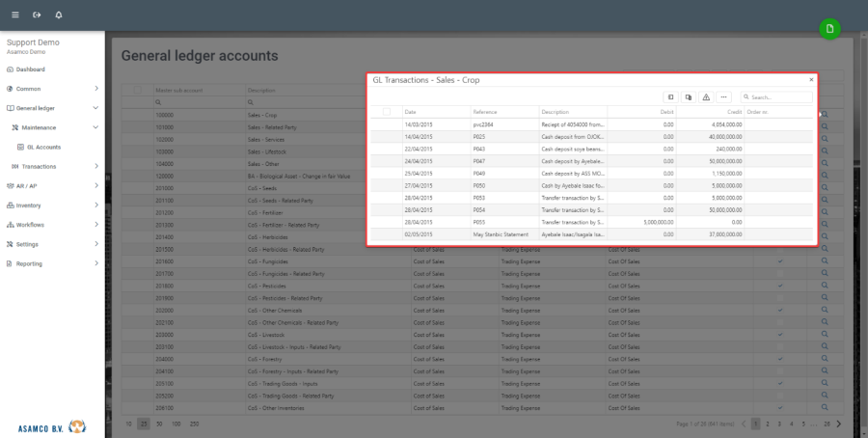Collapse the General ledger sidebar section

coord(96,108)
